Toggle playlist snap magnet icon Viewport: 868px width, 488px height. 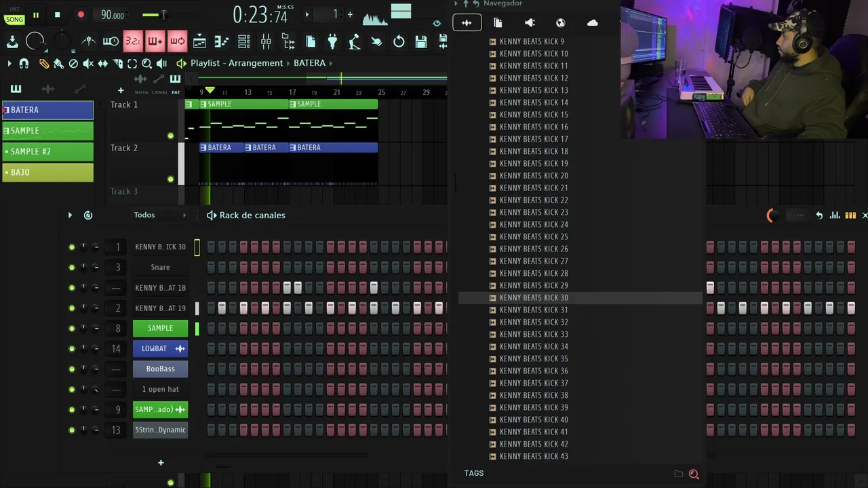[24, 63]
